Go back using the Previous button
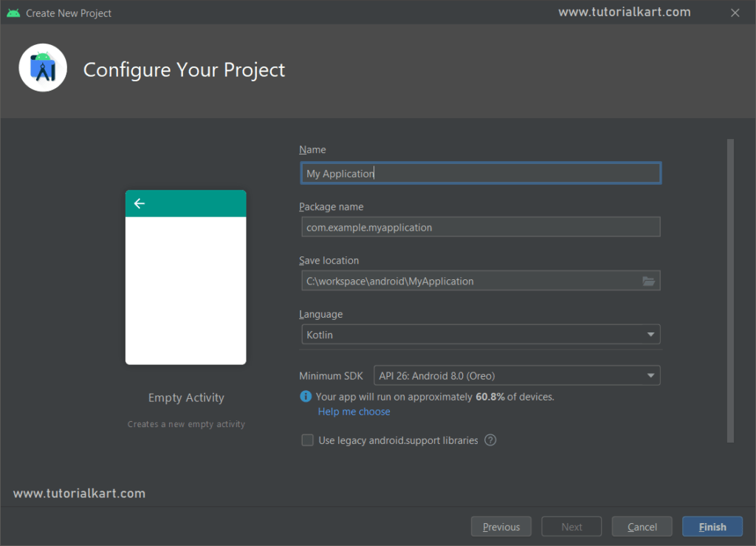756x546 pixels. [501, 526]
